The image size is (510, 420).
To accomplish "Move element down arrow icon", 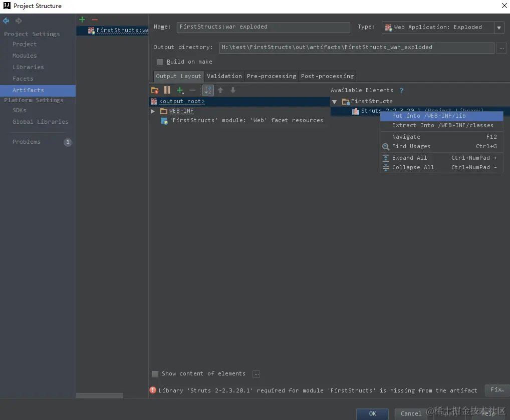I will click(x=233, y=90).
